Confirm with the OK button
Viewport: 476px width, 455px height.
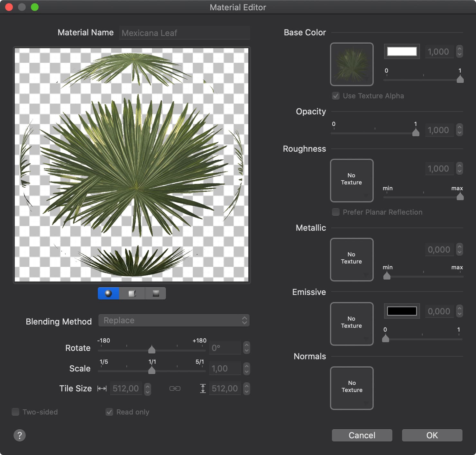click(x=432, y=435)
